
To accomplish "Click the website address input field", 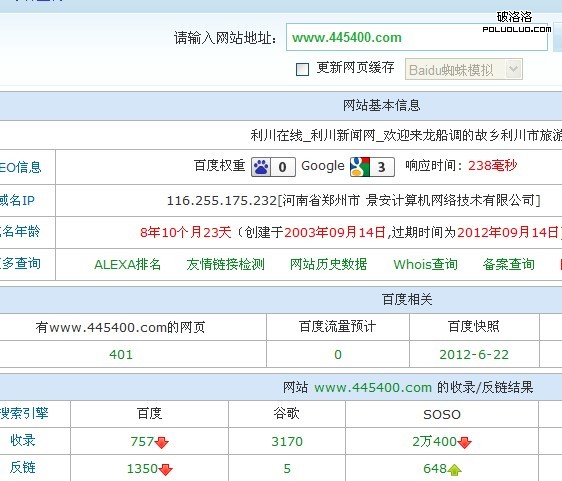I will click(416, 37).
